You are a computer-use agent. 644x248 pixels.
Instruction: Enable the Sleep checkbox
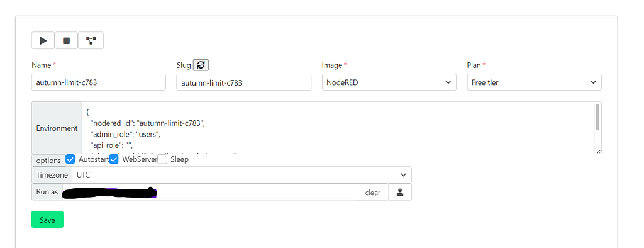point(162,159)
